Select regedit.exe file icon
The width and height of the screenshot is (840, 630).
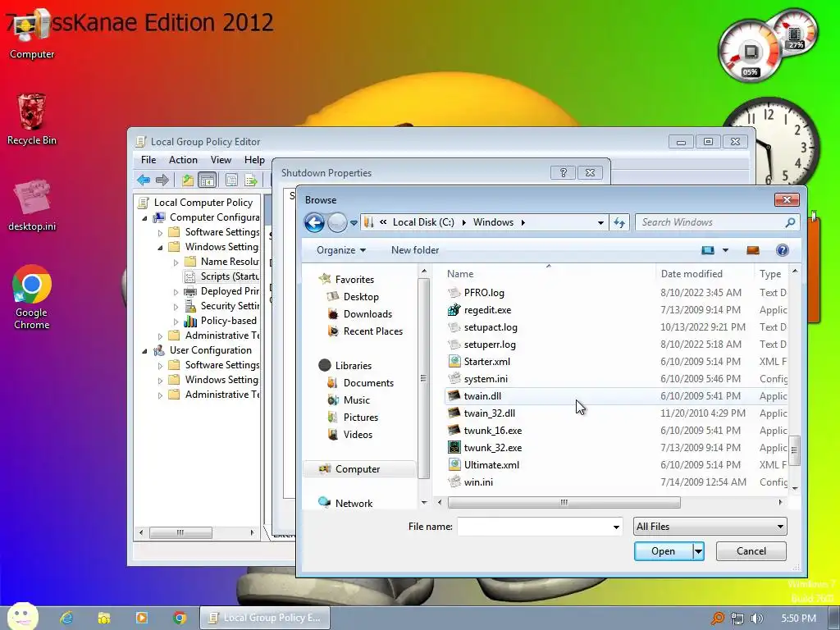[454, 309]
